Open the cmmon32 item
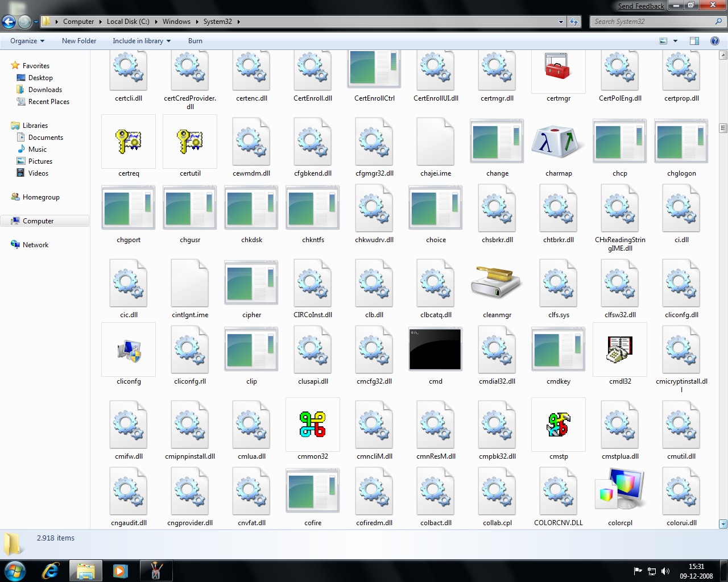This screenshot has width=728, height=582. click(312, 424)
